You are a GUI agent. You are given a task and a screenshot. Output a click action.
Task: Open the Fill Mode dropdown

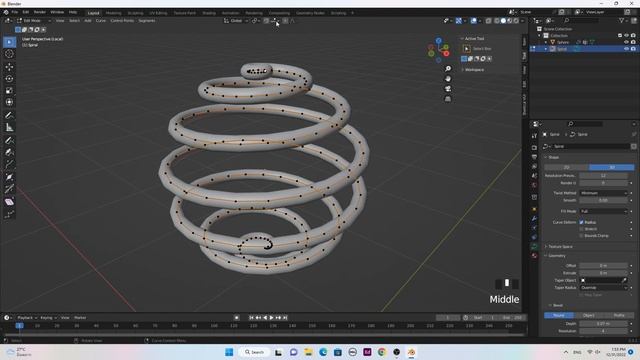tap(603, 211)
